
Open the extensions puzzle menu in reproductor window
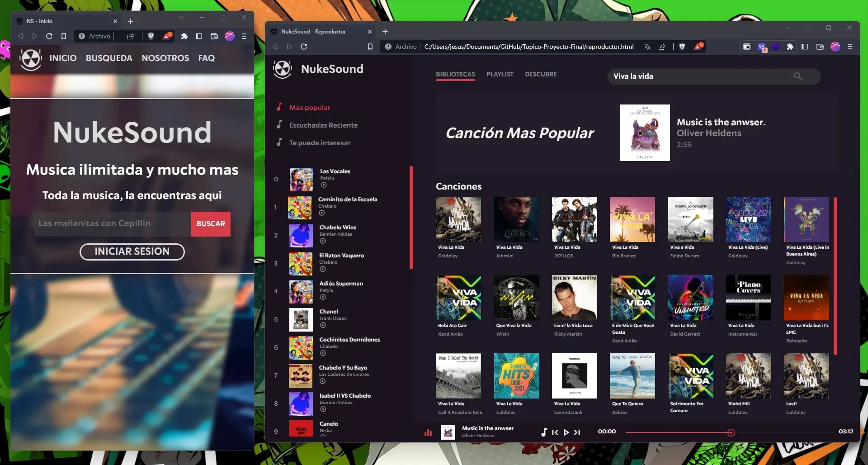click(790, 47)
